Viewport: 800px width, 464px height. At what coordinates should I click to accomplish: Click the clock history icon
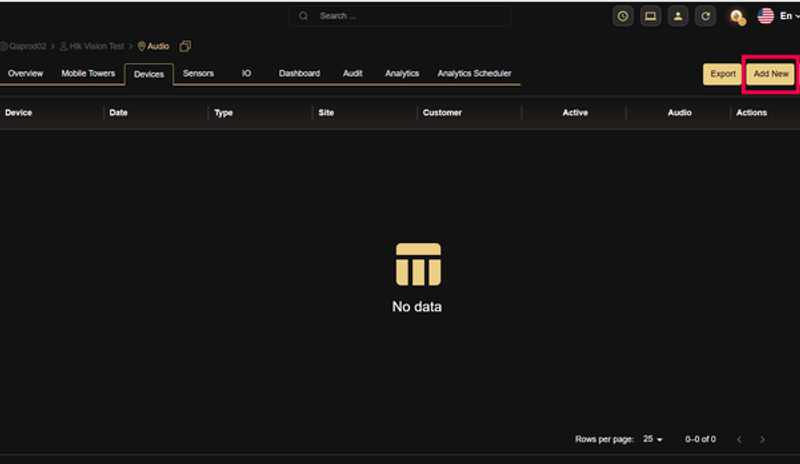click(622, 16)
